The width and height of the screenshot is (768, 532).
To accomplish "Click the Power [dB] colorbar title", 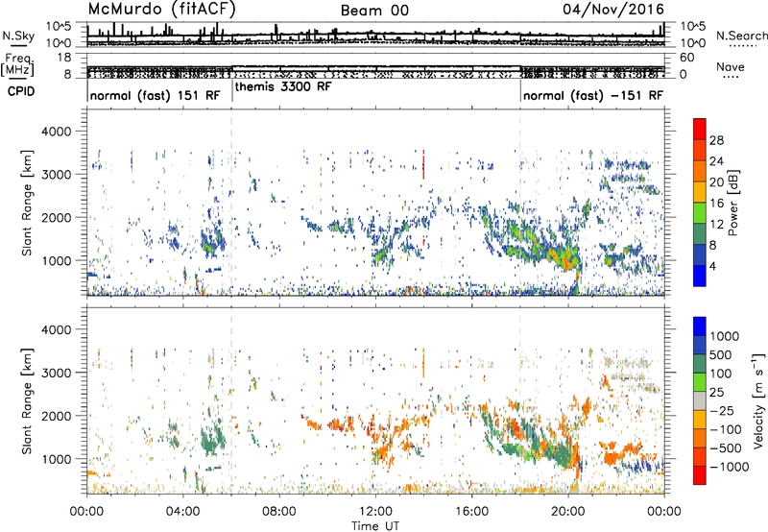I will click(733, 203).
